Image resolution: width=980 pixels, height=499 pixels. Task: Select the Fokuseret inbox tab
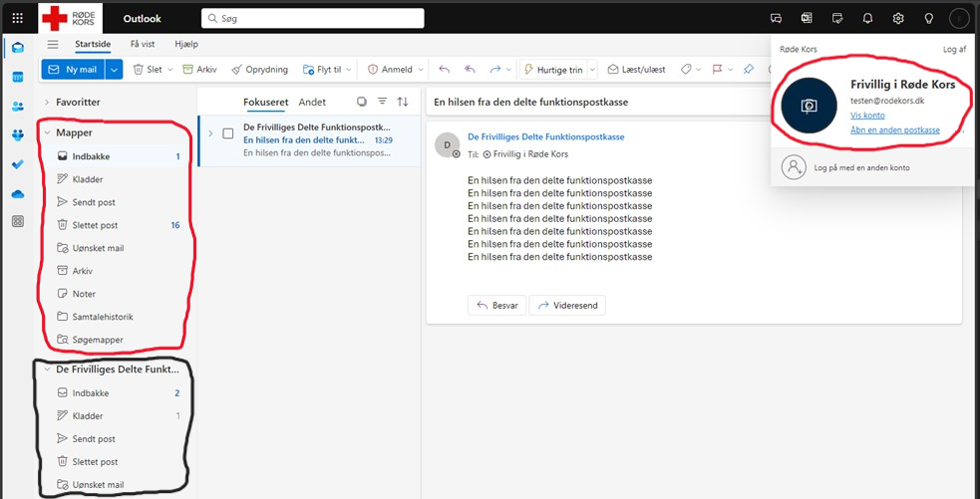tap(265, 102)
